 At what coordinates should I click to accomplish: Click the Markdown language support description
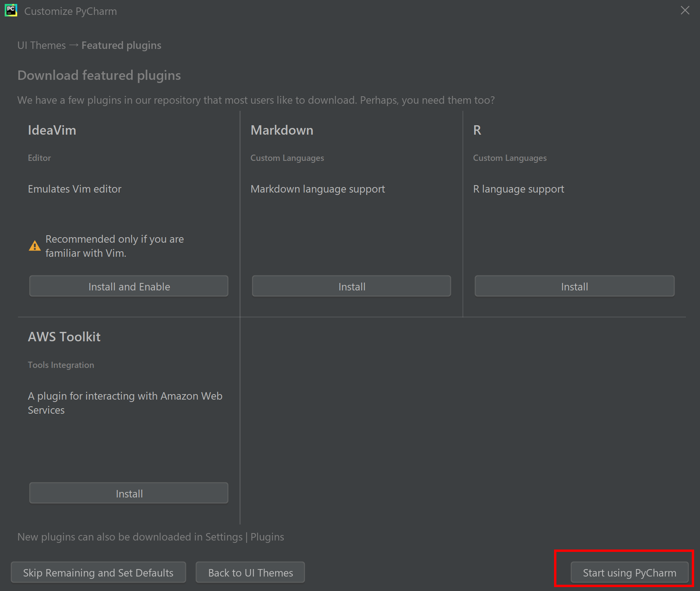[x=318, y=189]
